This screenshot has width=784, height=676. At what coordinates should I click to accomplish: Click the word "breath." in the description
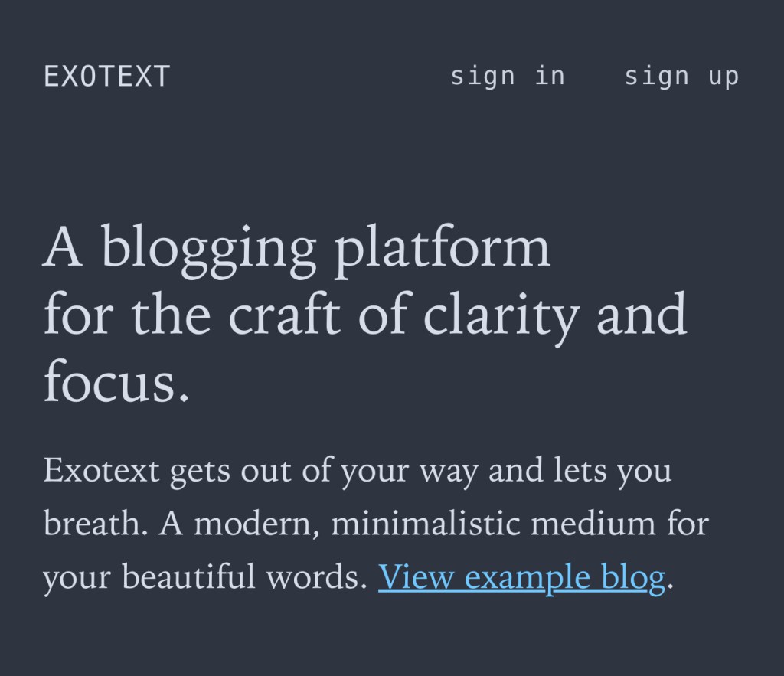click(95, 524)
